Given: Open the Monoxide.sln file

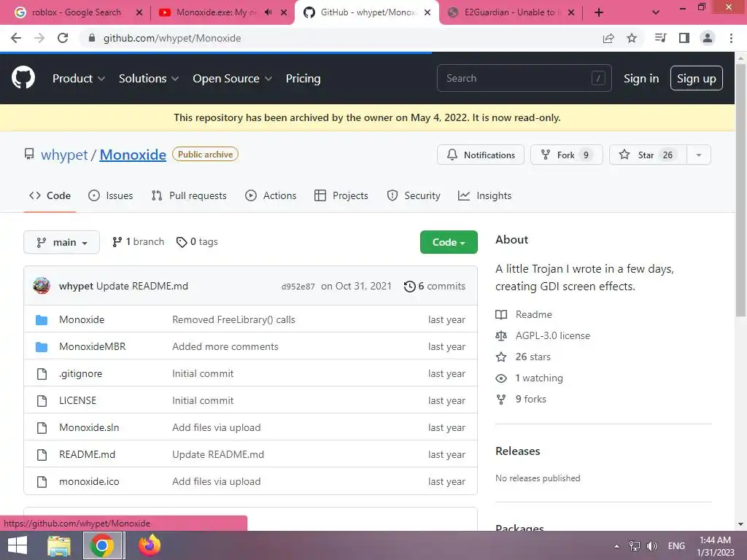Looking at the screenshot, I should coord(89,427).
